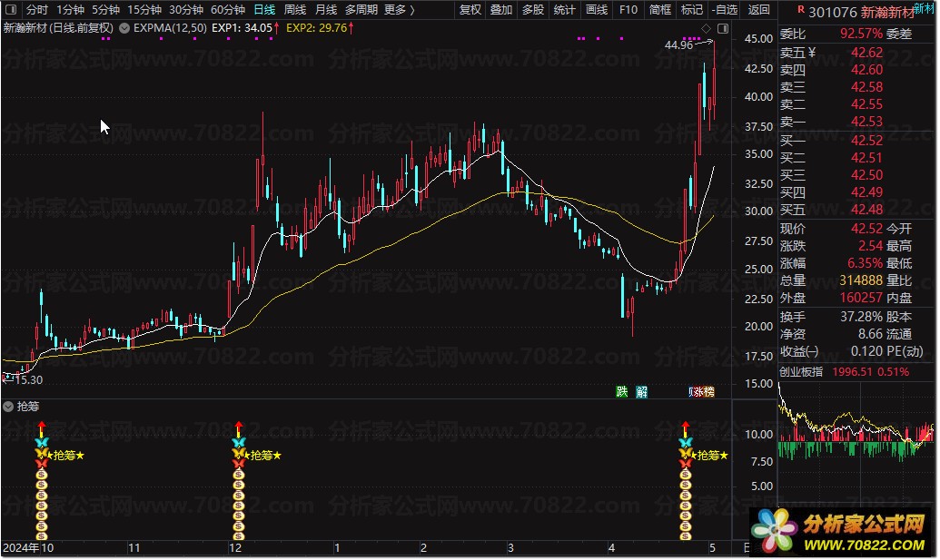The image size is (940, 560).
Task: Open the 复权 adjustment options
Action: pos(470,10)
